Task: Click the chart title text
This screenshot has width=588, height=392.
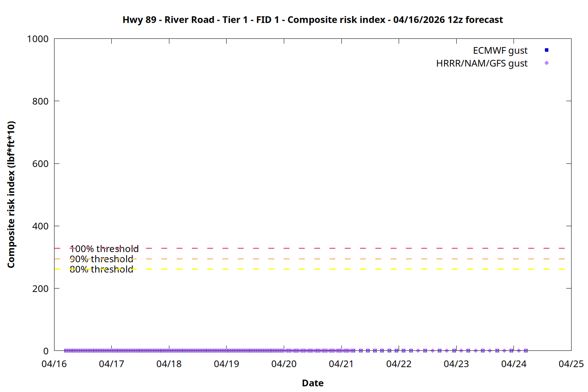Action: [312, 20]
